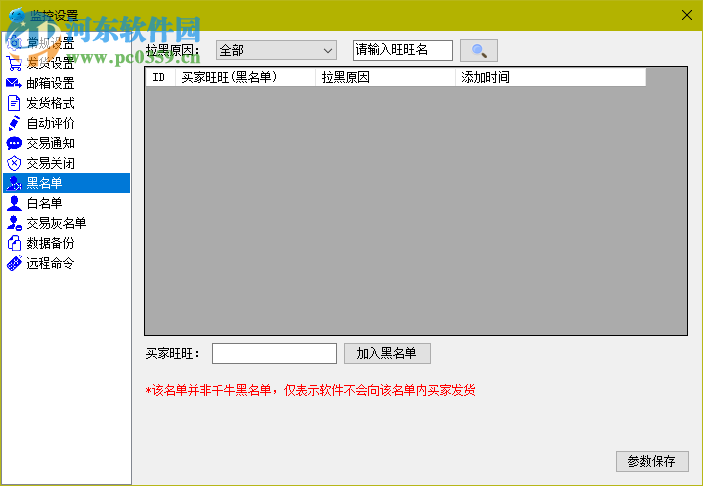
Task: Click the 交易通知 chat bubble icon
Action: (x=14, y=143)
